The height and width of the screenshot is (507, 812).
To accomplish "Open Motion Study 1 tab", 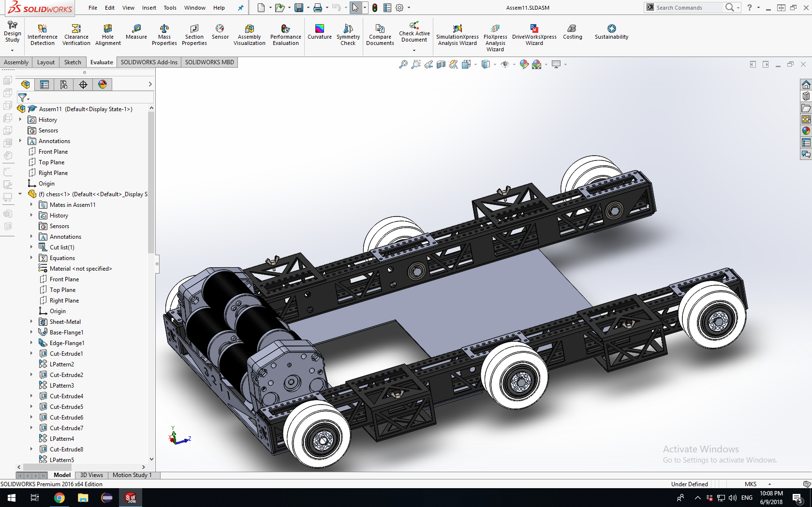I will point(132,475).
